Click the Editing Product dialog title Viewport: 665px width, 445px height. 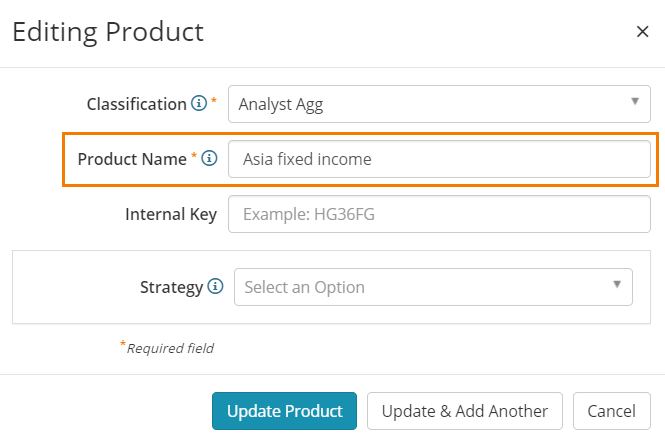pos(108,32)
